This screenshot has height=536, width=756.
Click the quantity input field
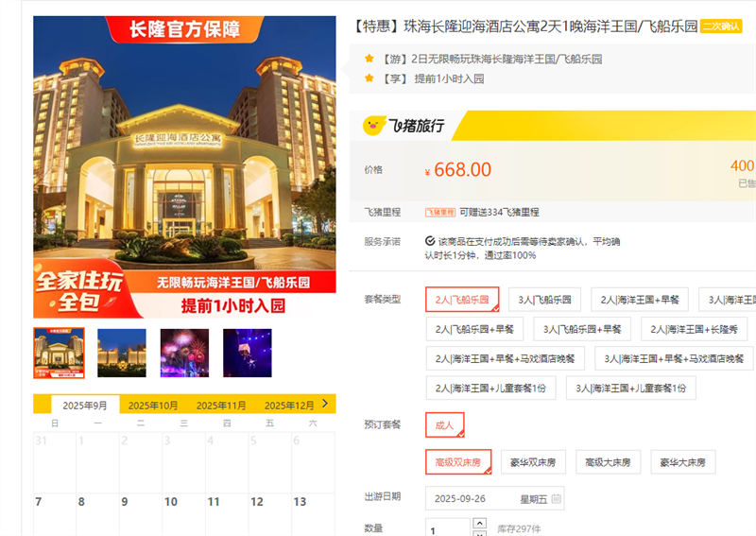(447, 528)
